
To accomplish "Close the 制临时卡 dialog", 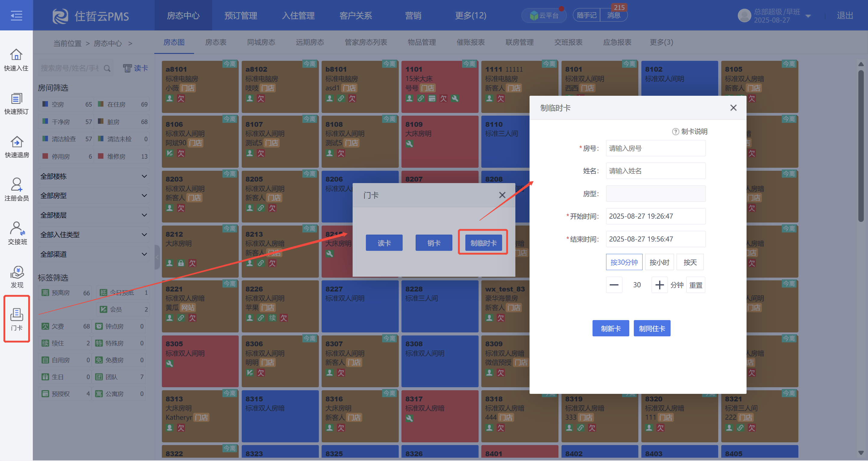I will 733,108.
